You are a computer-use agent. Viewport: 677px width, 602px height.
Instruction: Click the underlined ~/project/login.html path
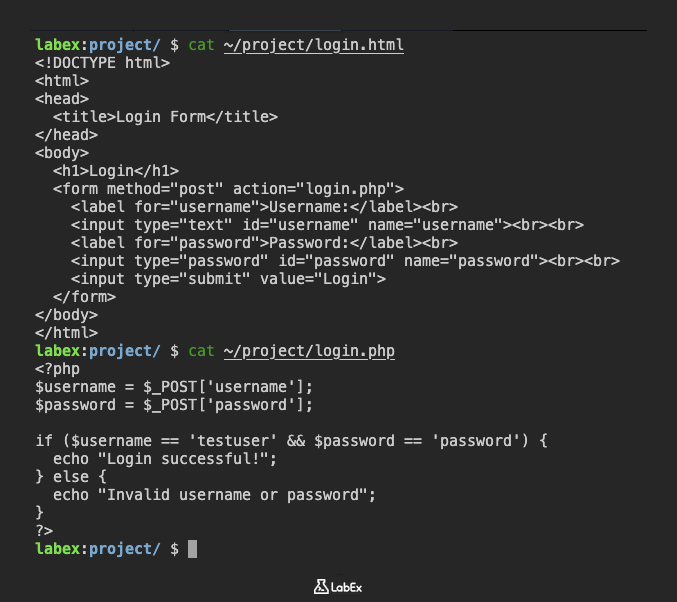coord(313,45)
